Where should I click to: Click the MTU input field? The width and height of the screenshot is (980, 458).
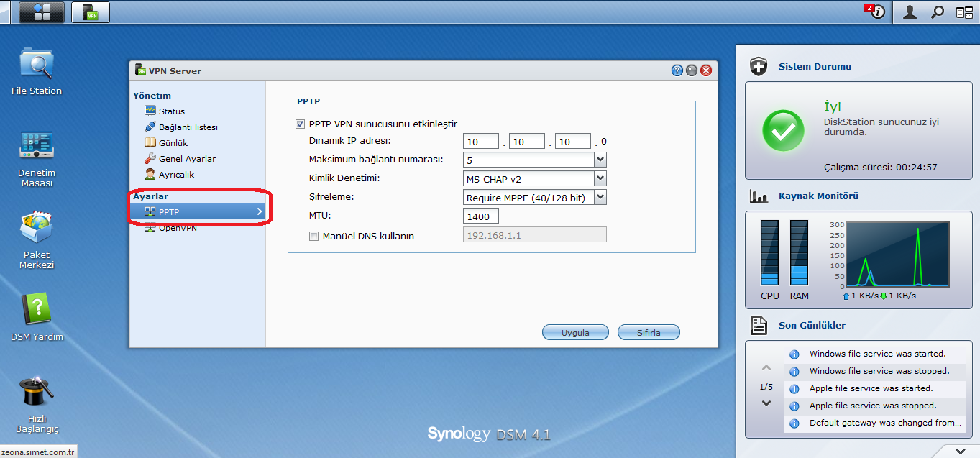tap(481, 216)
